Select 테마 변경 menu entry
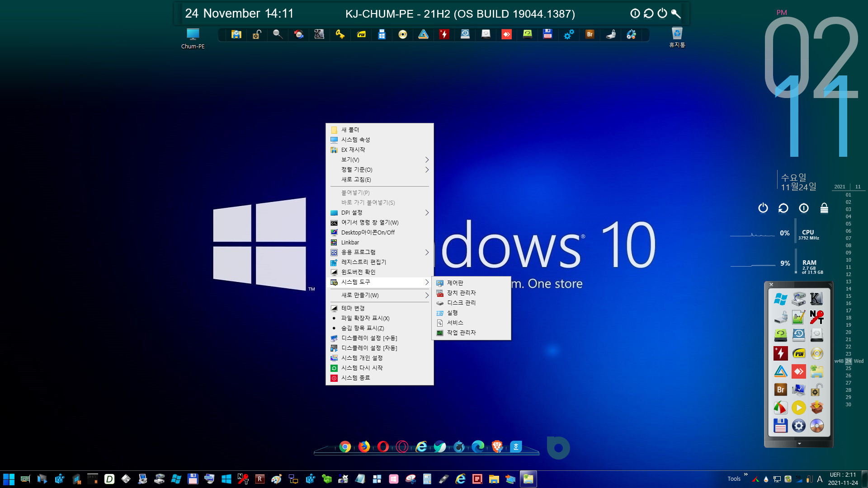The image size is (868, 488). pyautogui.click(x=380, y=308)
